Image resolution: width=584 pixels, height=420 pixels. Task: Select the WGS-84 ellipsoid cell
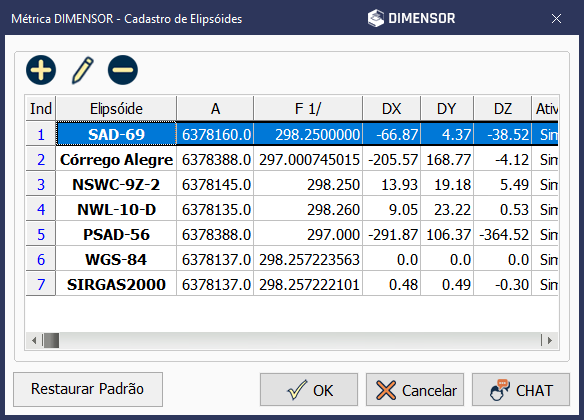[116, 259]
